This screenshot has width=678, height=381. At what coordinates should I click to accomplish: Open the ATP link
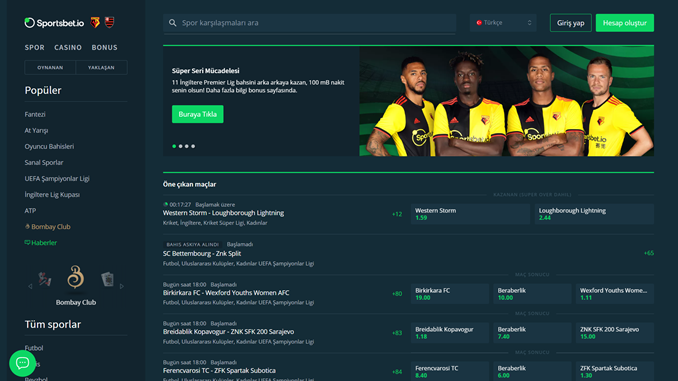tap(30, 211)
